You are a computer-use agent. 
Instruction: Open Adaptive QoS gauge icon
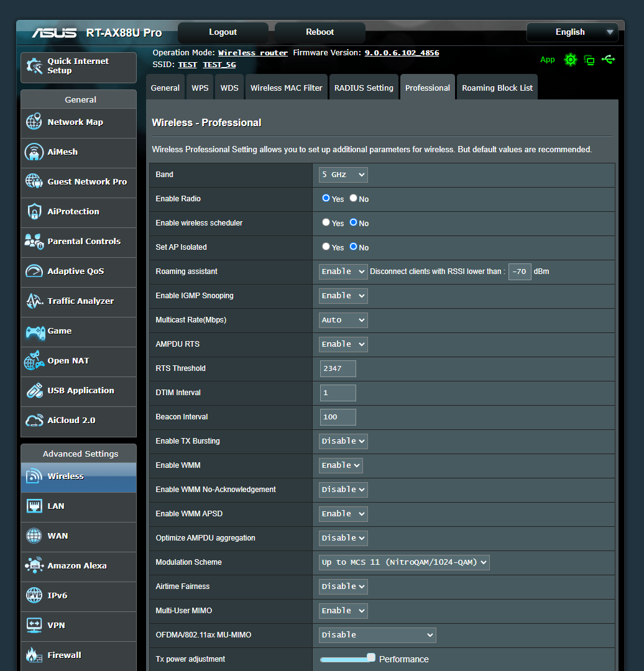click(34, 272)
